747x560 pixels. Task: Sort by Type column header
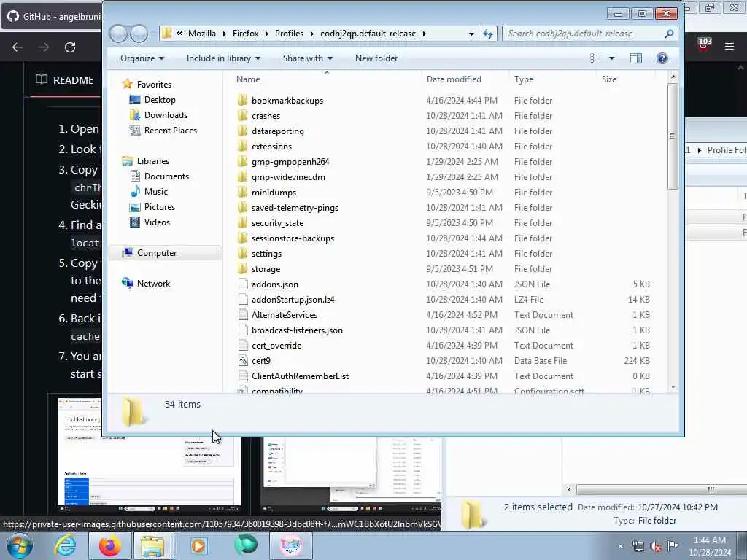point(523,79)
